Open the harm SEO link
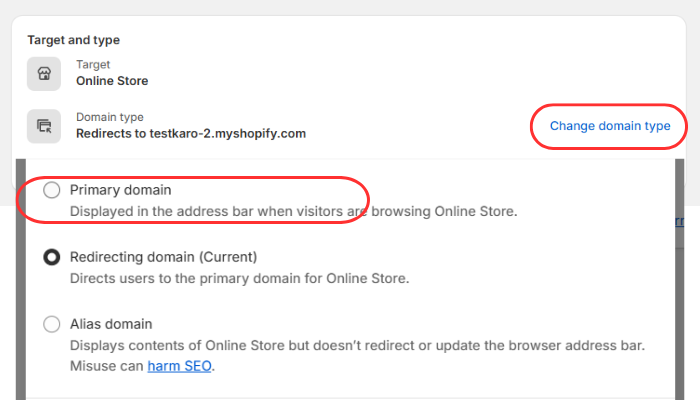700x400 pixels. (x=180, y=366)
